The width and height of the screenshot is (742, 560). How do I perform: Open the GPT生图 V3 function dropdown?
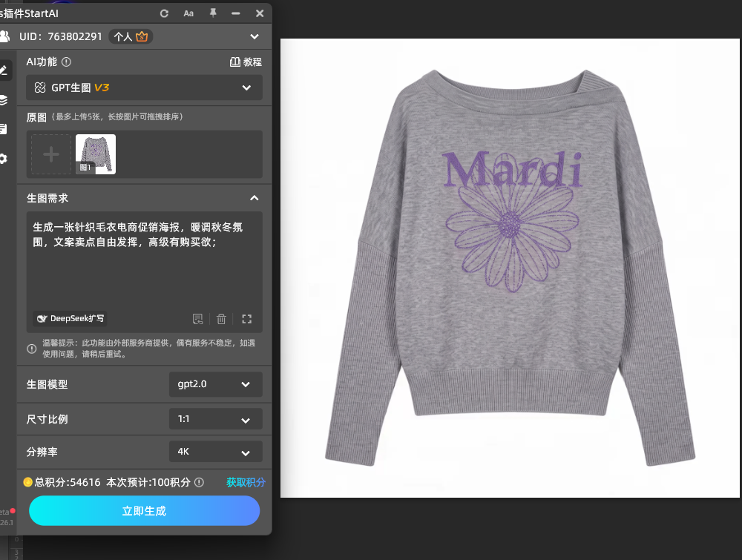[144, 88]
